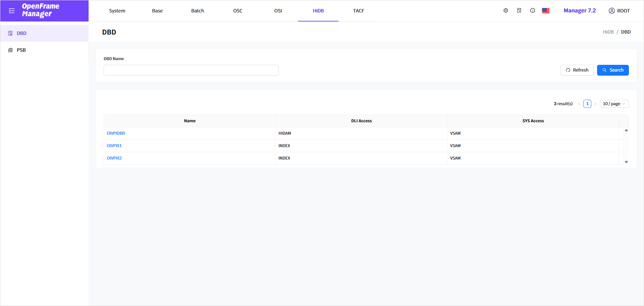Open the OIVPIX2 link
The height and width of the screenshot is (306, 644).
[114, 158]
